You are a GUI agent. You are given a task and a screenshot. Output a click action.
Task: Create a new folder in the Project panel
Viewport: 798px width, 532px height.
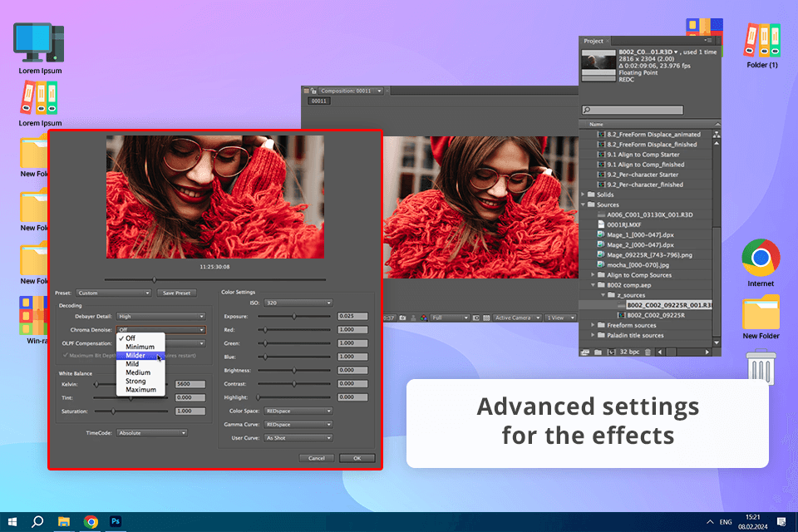tap(598, 352)
